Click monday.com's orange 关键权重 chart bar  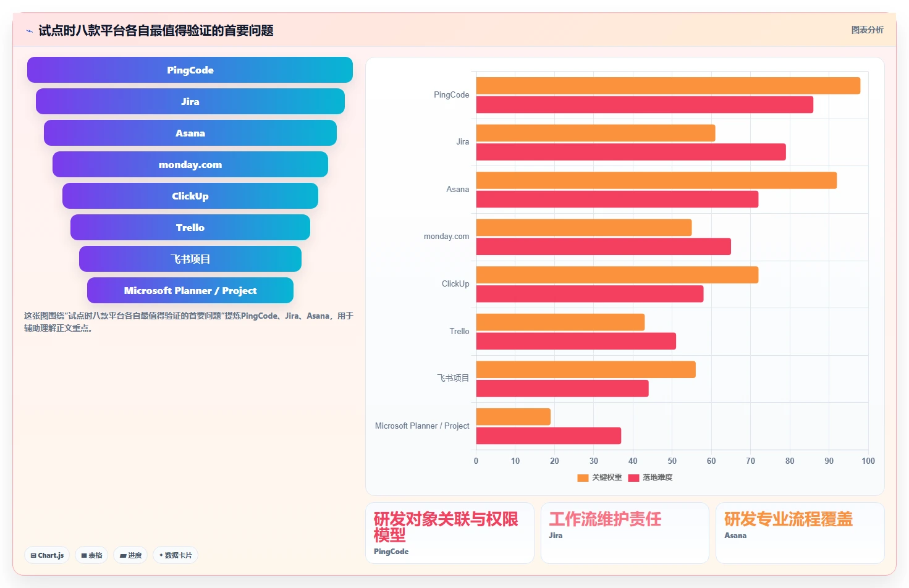584,227
